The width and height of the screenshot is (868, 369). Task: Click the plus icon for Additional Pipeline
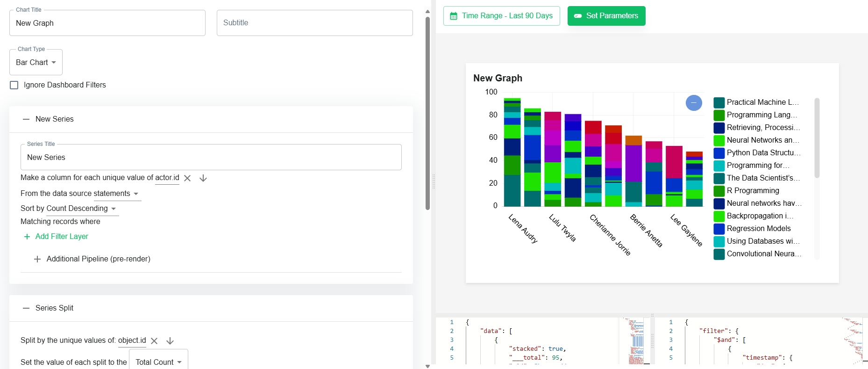tap(37, 259)
